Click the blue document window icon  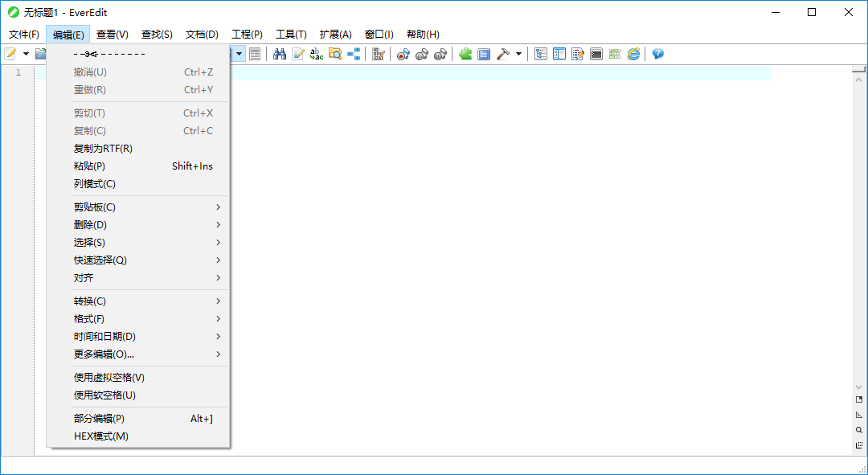(484, 54)
